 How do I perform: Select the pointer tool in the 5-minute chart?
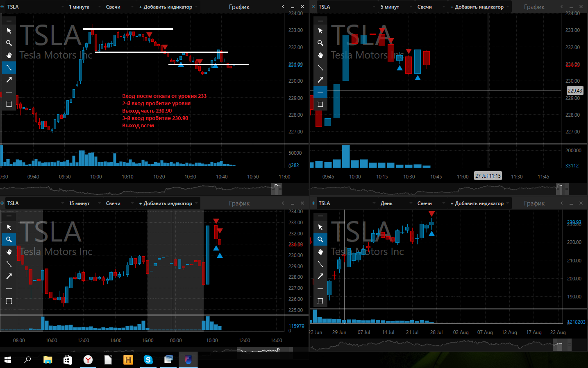[320, 31]
